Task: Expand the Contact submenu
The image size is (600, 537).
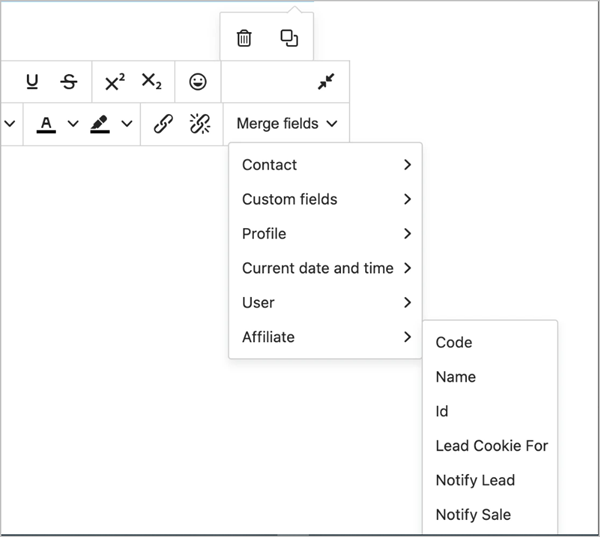Action: pos(325,165)
